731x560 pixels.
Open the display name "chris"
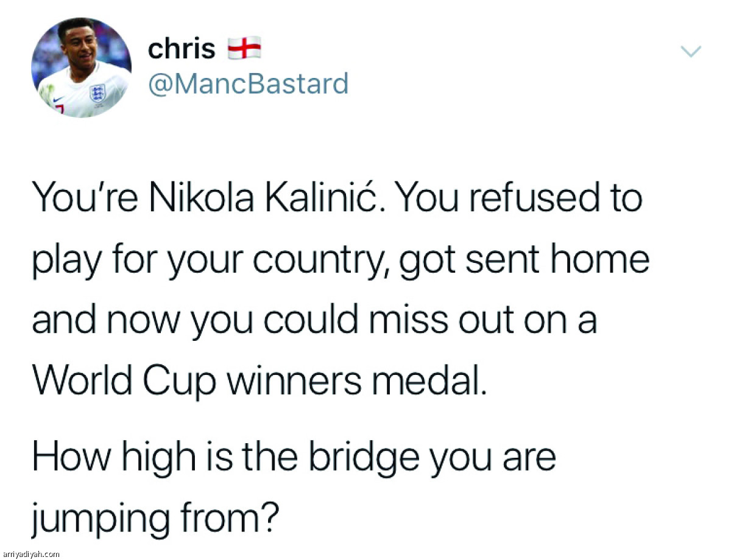182,49
